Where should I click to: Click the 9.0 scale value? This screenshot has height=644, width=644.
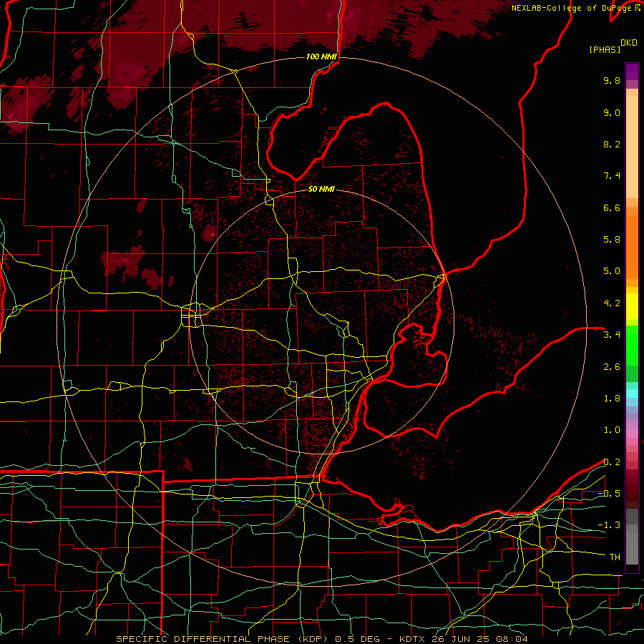coord(612,112)
